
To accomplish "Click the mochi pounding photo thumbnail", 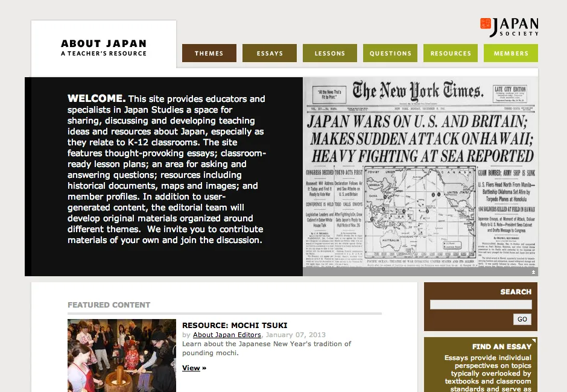I will coord(121,356).
